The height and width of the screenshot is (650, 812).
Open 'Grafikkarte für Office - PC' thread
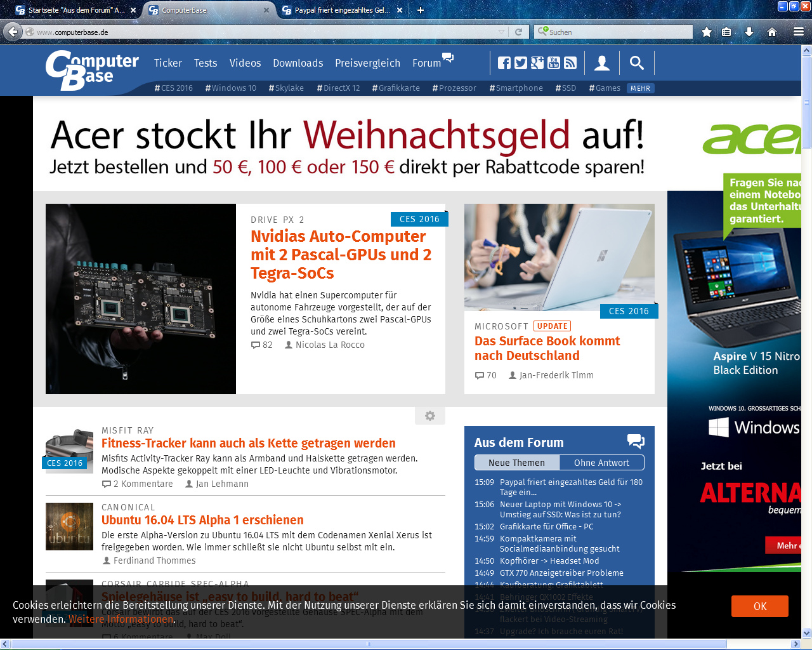coord(547,526)
